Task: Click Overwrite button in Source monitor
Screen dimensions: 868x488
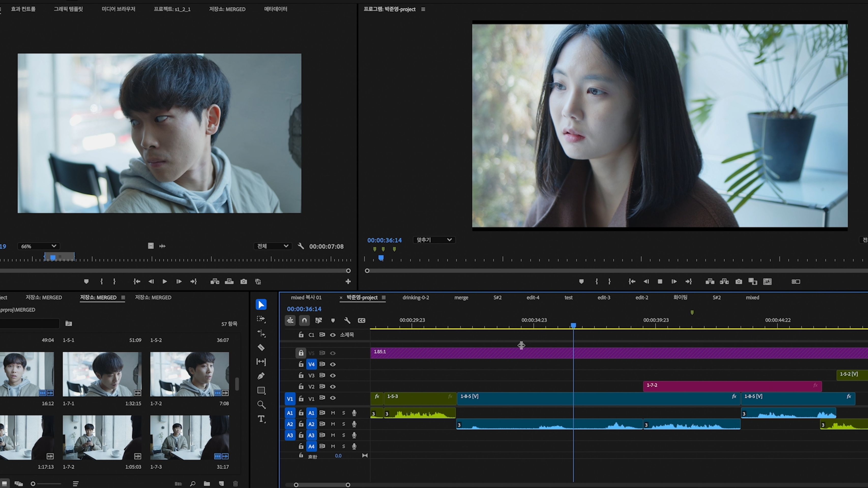Action: tap(229, 282)
